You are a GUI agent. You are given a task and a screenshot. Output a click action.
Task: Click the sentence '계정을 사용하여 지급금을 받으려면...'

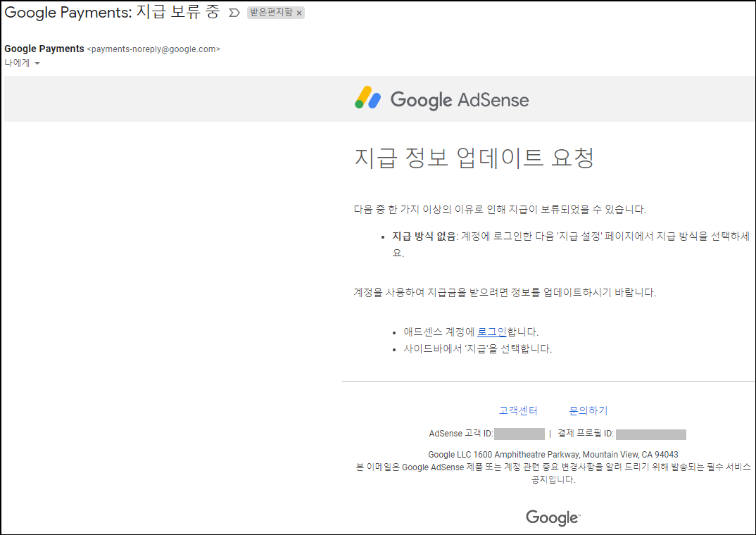[505, 292]
